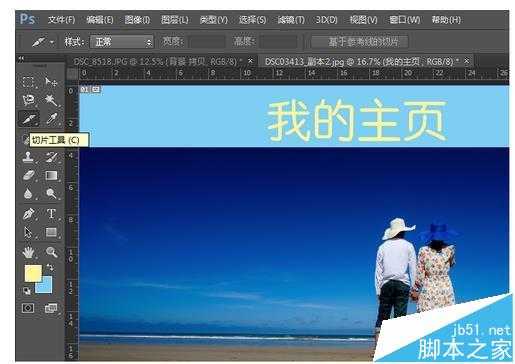The image size is (515, 364).
Task: Change the screen mode
Action: pos(51,308)
